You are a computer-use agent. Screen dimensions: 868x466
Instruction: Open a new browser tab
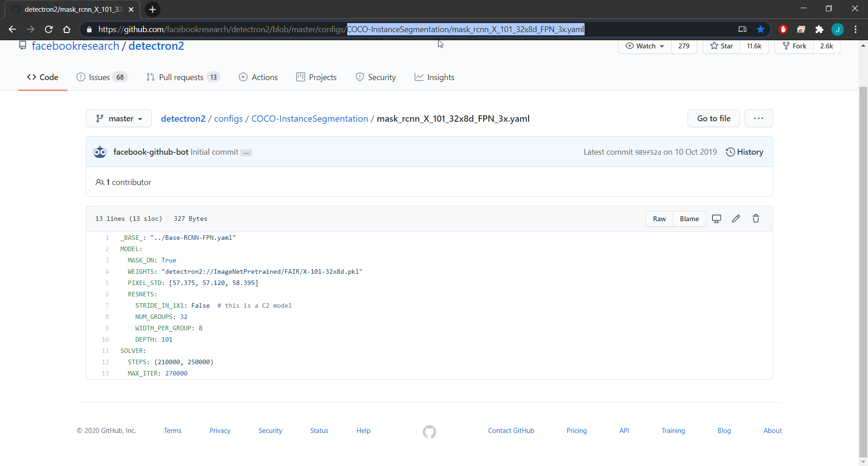(153, 10)
